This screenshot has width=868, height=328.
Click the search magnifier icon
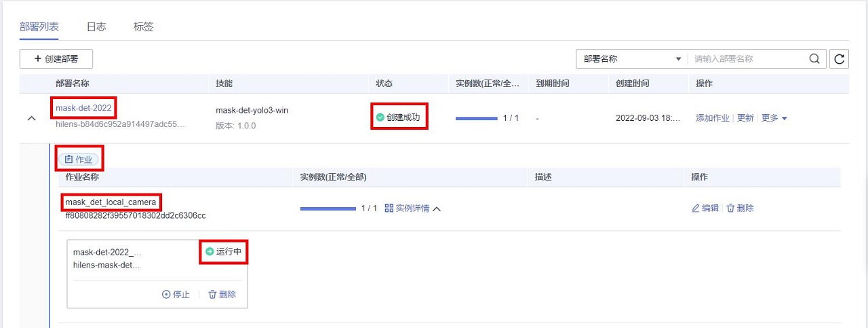pyautogui.click(x=814, y=59)
